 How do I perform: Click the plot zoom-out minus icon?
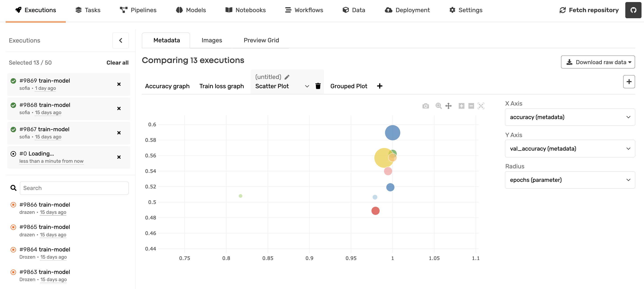pos(471,106)
